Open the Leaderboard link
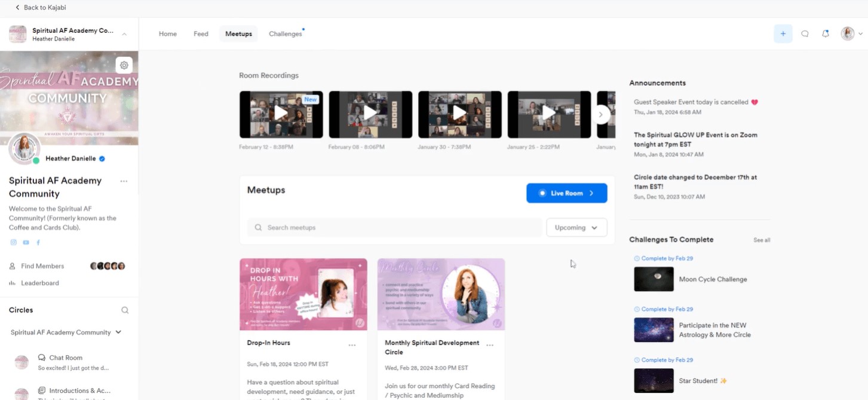This screenshot has height=400, width=868. pos(40,283)
